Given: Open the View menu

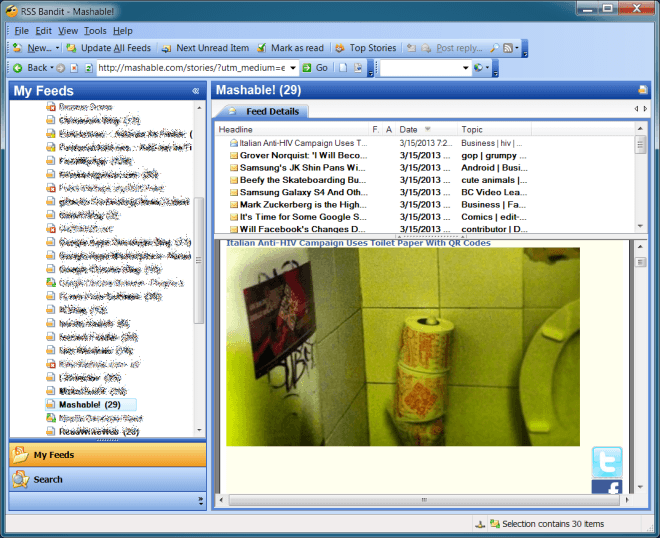Looking at the screenshot, I should 68,31.
